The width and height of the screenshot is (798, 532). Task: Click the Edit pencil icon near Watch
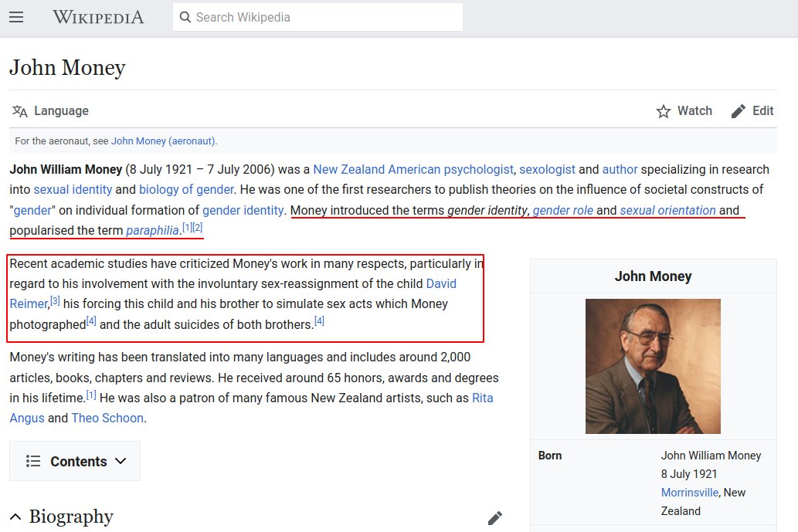coord(738,110)
